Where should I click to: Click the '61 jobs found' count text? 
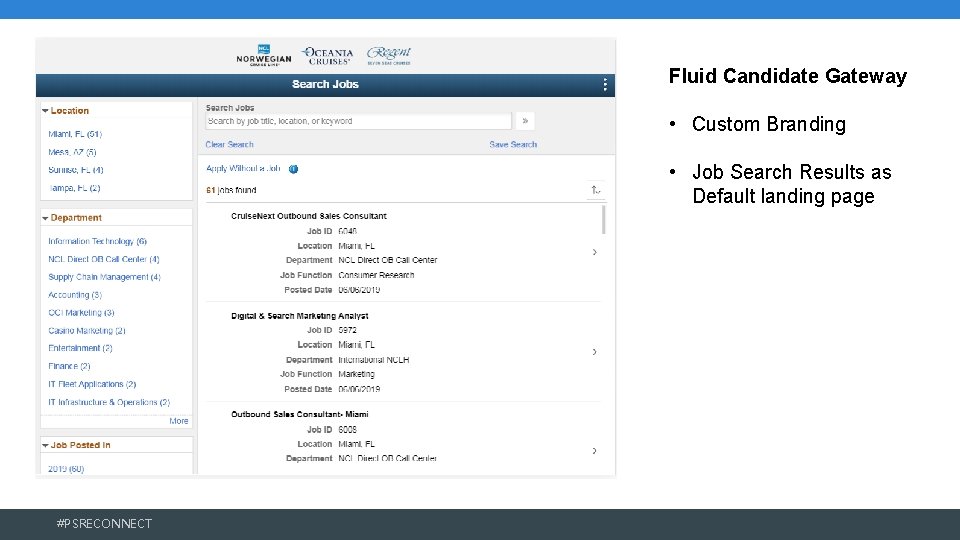(x=231, y=190)
